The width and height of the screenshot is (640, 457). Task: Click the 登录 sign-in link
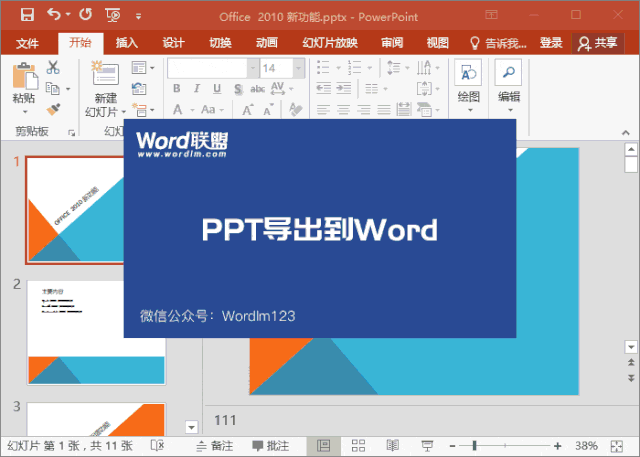[551, 42]
